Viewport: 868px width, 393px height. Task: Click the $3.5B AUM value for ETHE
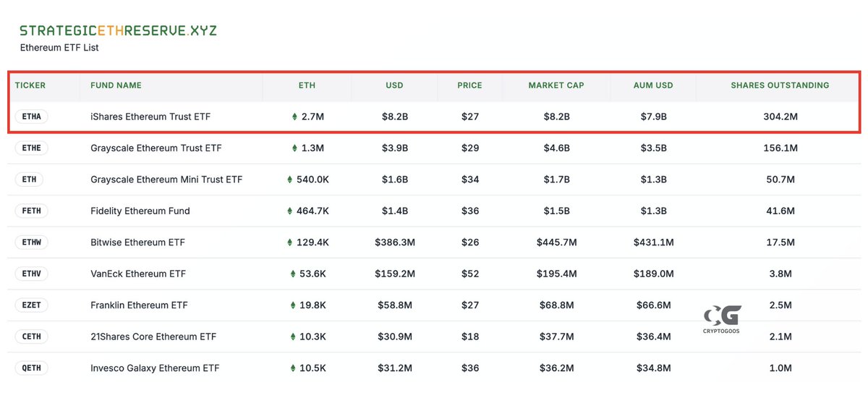(x=653, y=148)
